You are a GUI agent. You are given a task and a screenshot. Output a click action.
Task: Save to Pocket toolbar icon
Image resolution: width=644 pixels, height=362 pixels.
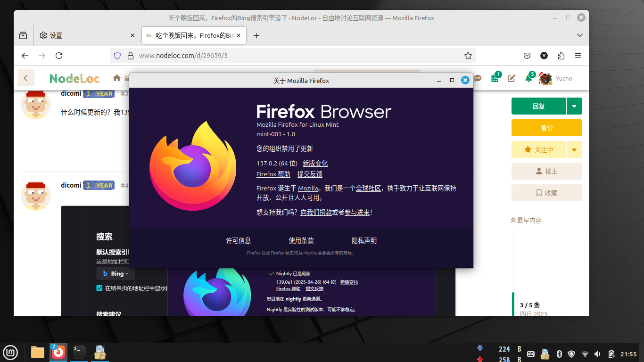tap(528, 56)
